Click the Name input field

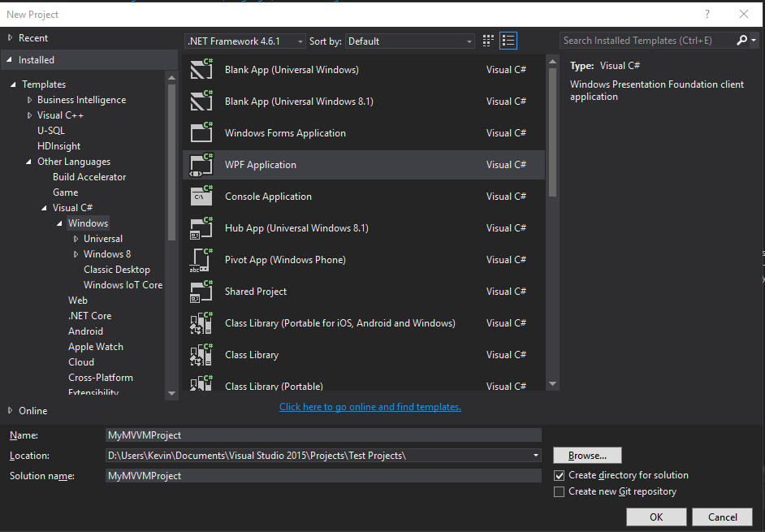click(x=325, y=435)
